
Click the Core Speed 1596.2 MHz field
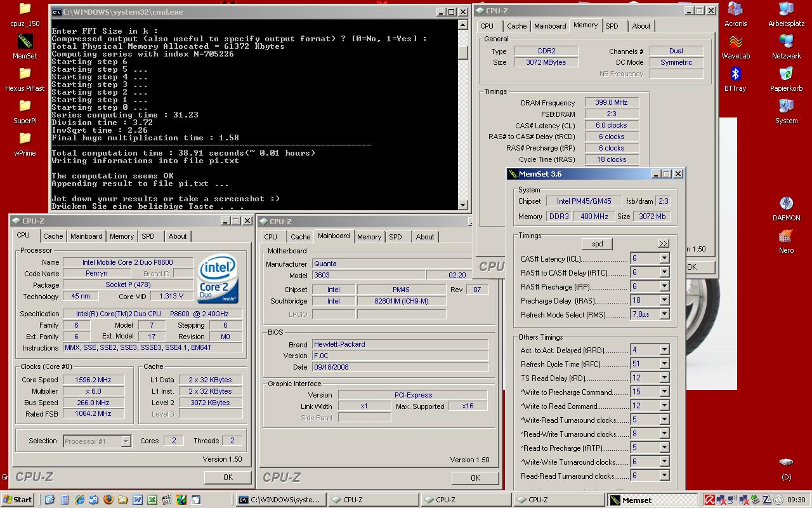pyautogui.click(x=93, y=380)
